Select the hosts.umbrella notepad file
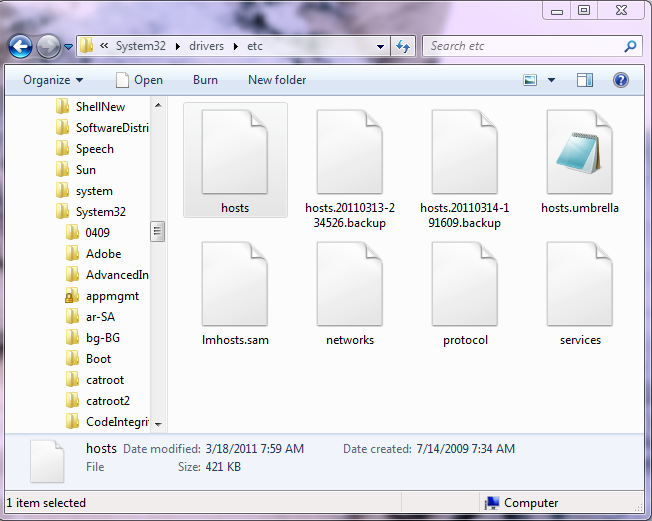This screenshot has height=521, width=652. (580, 162)
